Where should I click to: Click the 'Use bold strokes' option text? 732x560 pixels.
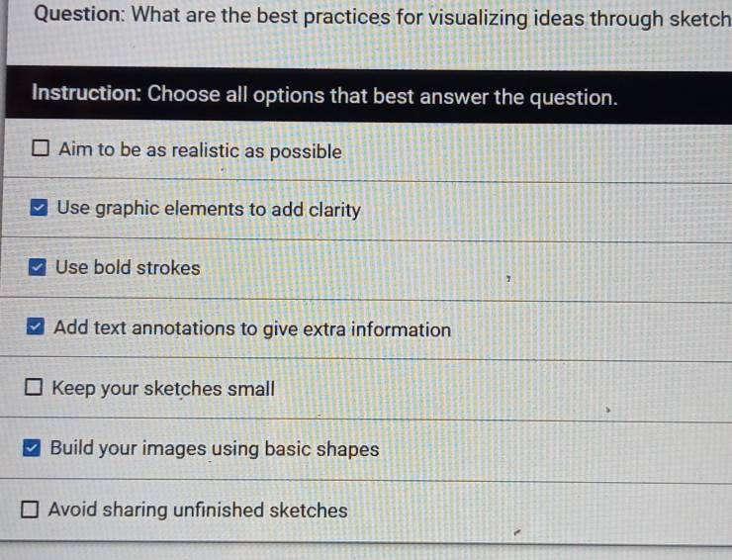click(x=128, y=268)
